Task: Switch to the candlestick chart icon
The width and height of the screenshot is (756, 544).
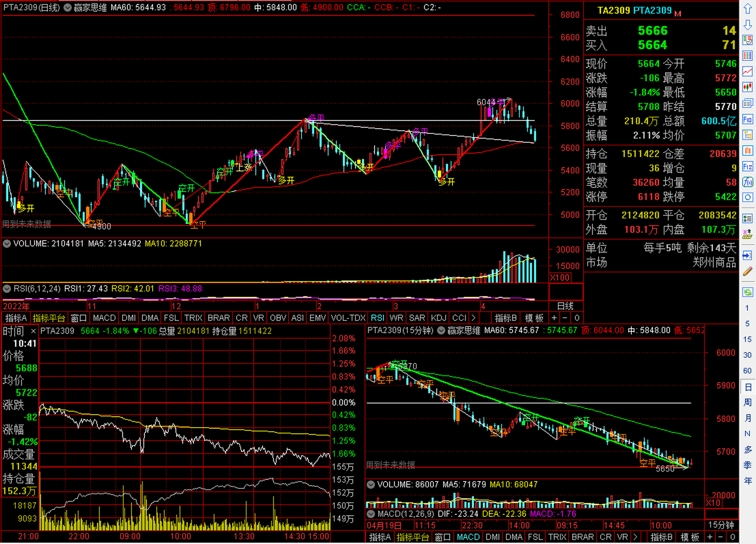Action: click(x=747, y=87)
